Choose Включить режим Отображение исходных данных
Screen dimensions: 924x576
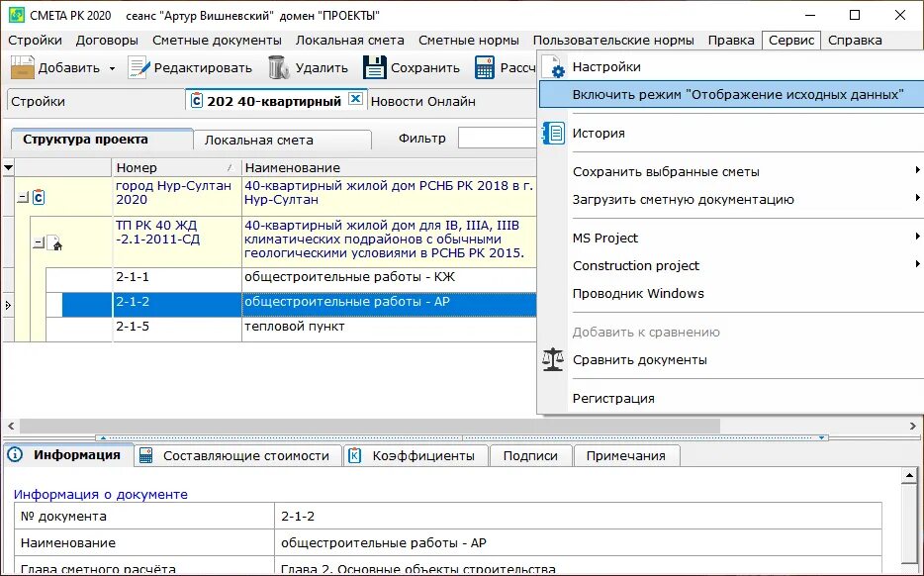(731, 94)
